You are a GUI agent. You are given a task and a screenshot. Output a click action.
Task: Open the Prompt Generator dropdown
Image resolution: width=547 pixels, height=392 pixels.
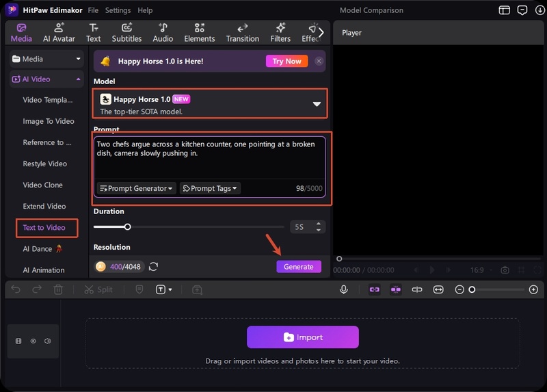[136, 189]
